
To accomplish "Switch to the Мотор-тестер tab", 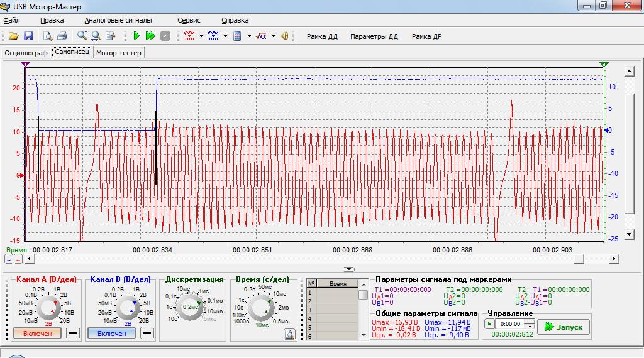I will click(x=119, y=53).
